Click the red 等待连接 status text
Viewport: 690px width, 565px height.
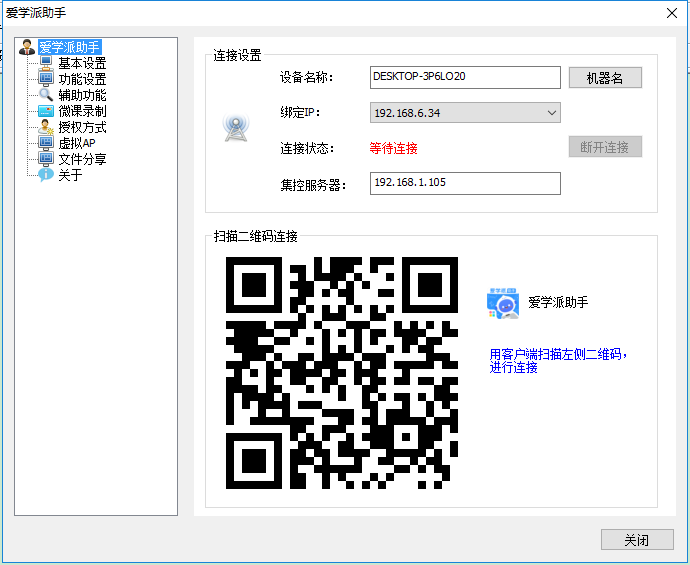(393, 148)
